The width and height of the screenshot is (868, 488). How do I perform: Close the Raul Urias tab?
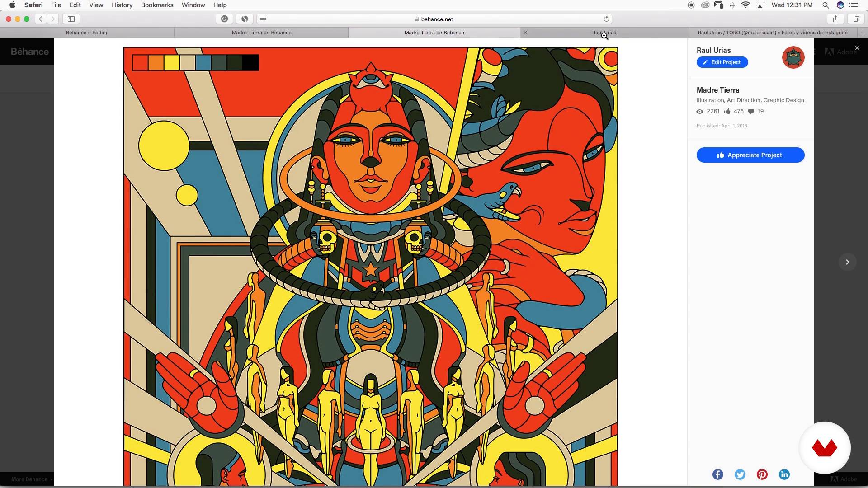coord(525,33)
